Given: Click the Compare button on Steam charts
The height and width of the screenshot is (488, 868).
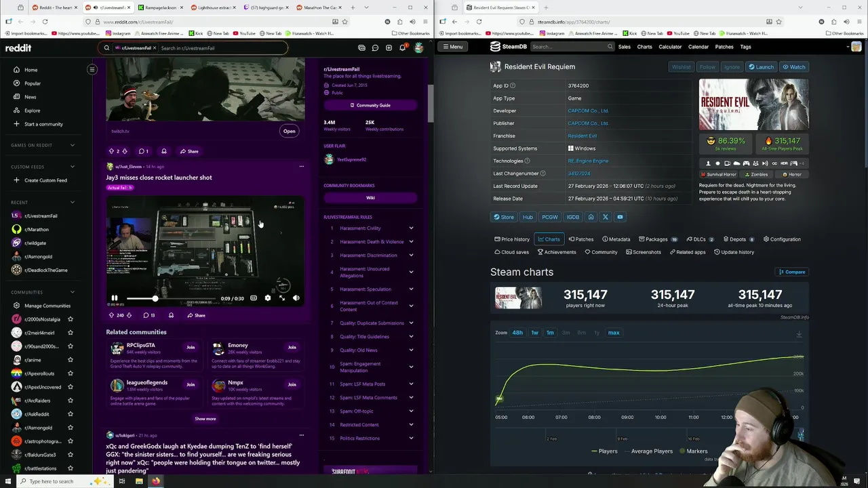Looking at the screenshot, I should coord(792,272).
